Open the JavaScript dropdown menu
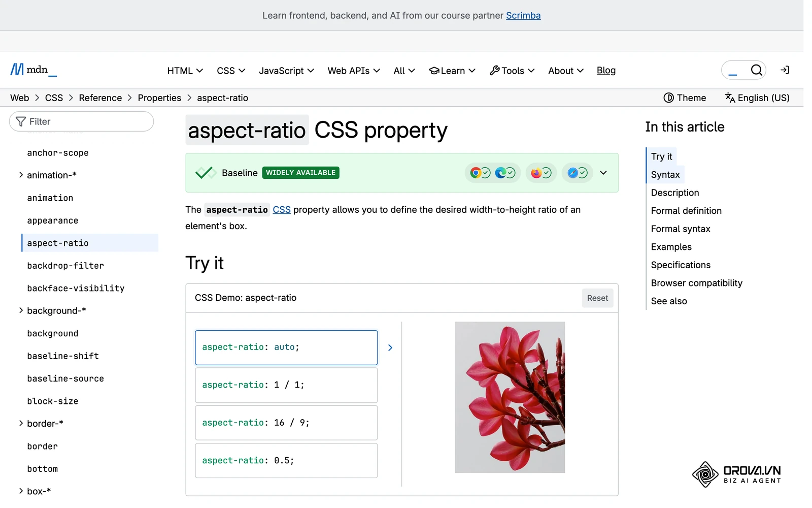 (286, 71)
